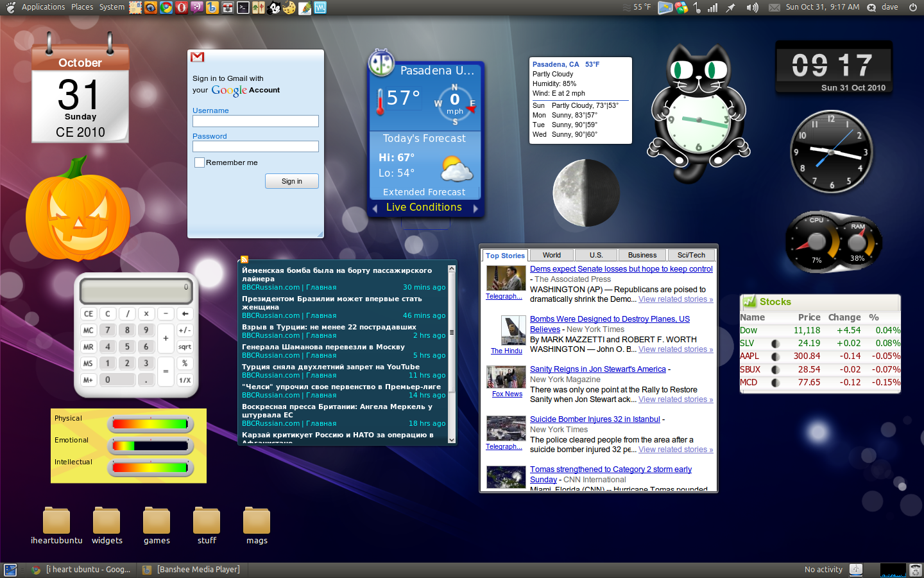
Task: Open Dems expect Senate losses headline link
Action: click(621, 269)
